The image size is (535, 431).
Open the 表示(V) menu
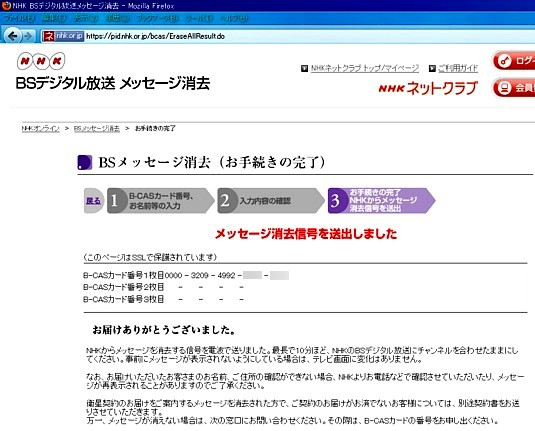point(86,18)
